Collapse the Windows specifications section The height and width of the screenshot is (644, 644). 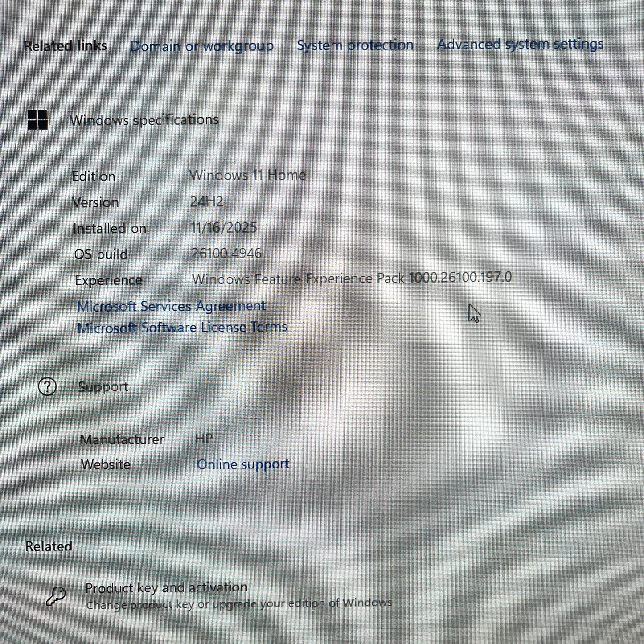click(x=145, y=119)
